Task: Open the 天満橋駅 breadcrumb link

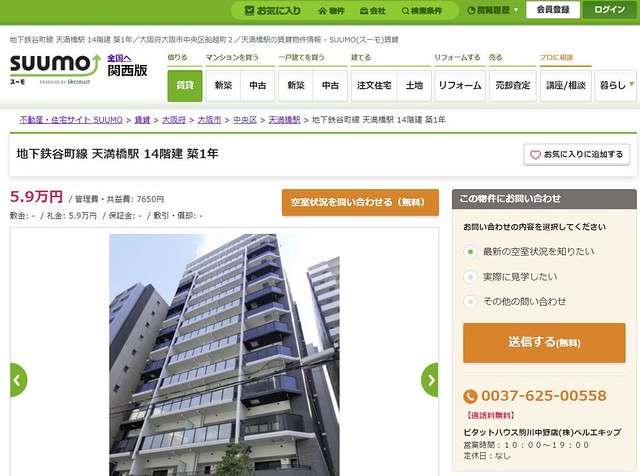Action: click(284, 120)
